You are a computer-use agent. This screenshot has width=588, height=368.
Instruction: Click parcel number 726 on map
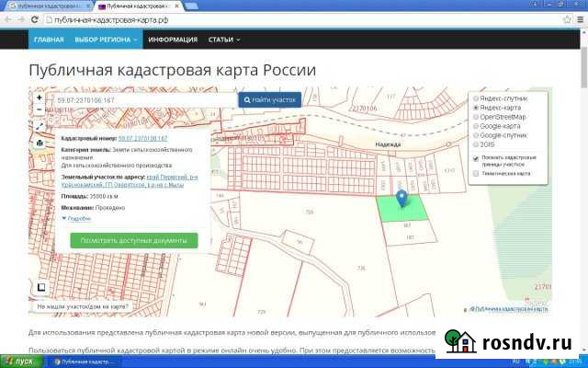pyautogui.click(x=361, y=268)
